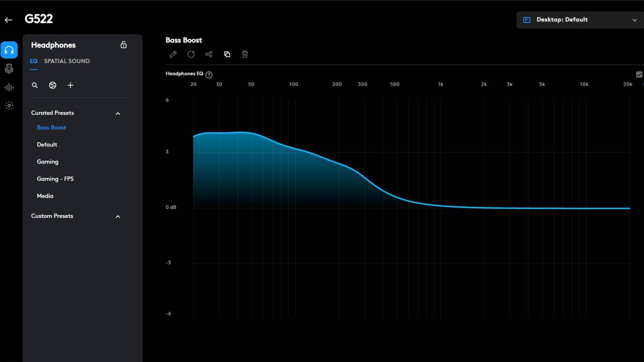Browse community presets globe icon
The height and width of the screenshot is (362, 644).
tap(53, 85)
